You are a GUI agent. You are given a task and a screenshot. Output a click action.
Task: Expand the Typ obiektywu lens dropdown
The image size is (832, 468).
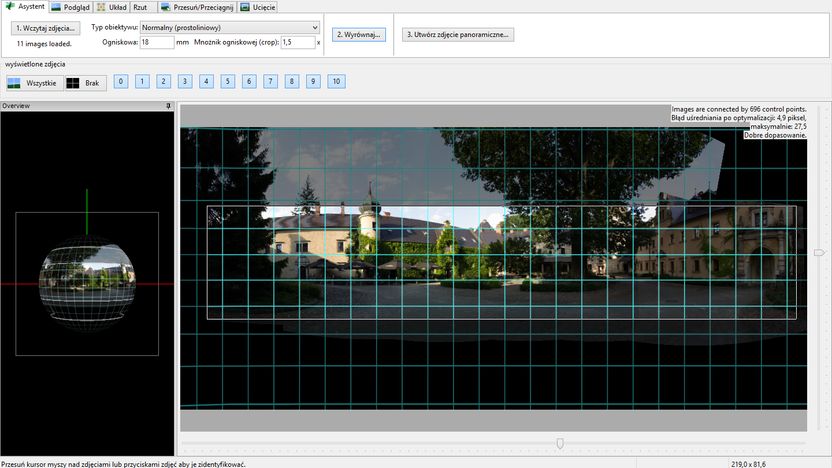tap(229, 28)
